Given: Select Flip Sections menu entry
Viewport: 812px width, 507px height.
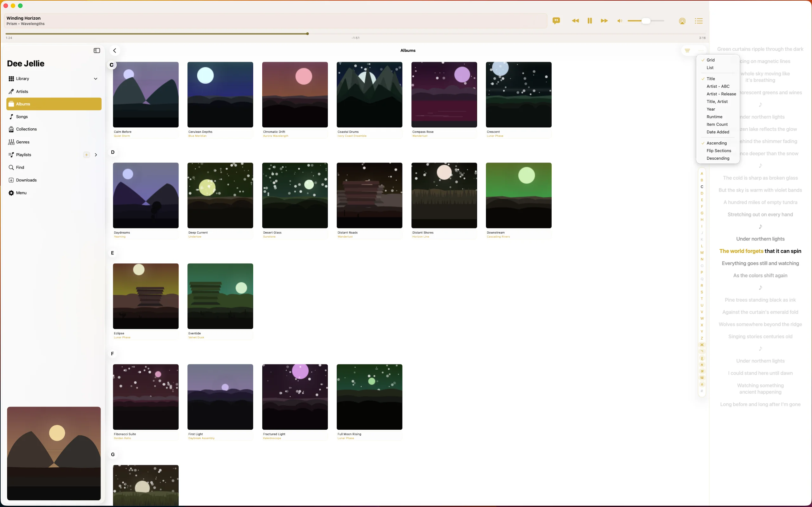Looking at the screenshot, I should coord(718,151).
